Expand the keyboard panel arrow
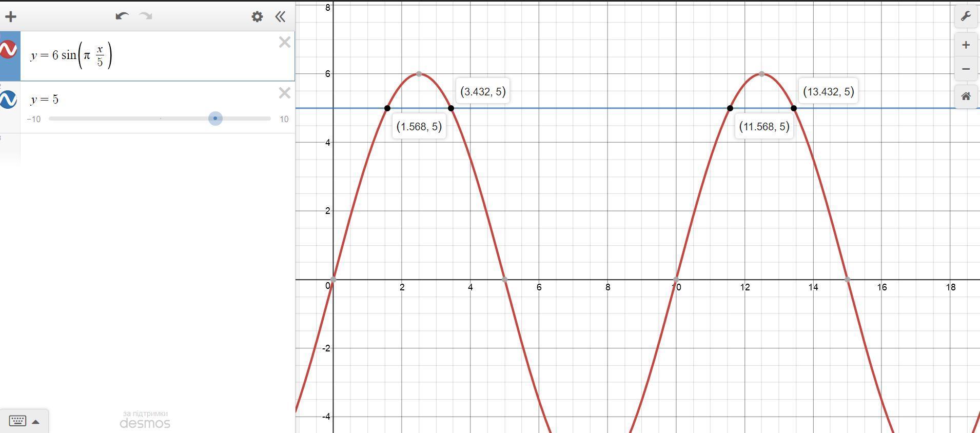Viewport: 980px width, 433px height. click(x=36, y=422)
